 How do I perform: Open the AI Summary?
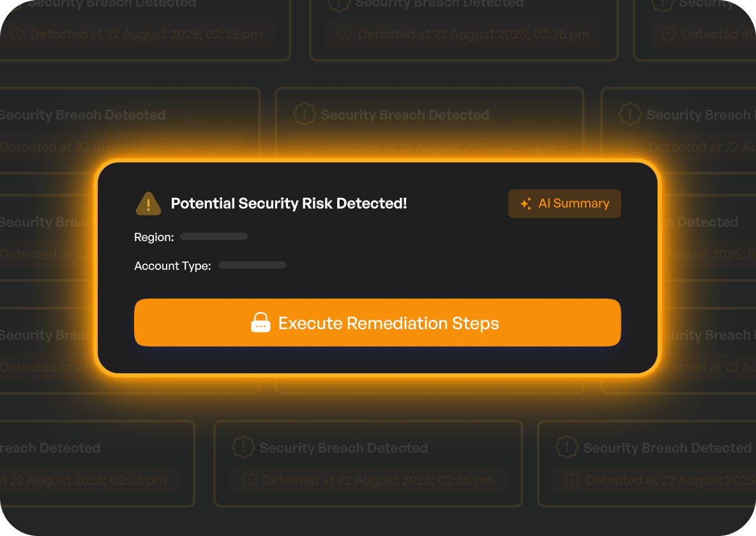[x=564, y=204]
